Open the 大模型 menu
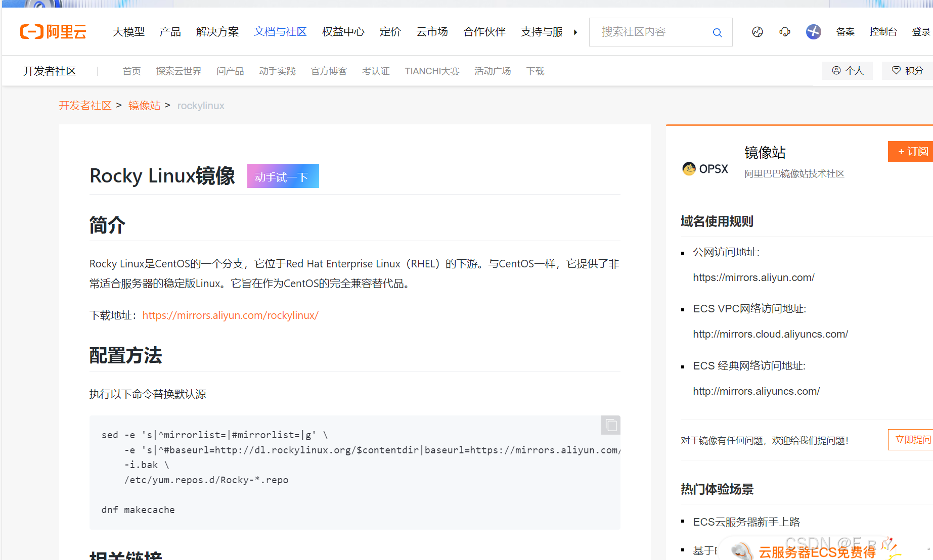The height and width of the screenshot is (560, 933). 128,32
